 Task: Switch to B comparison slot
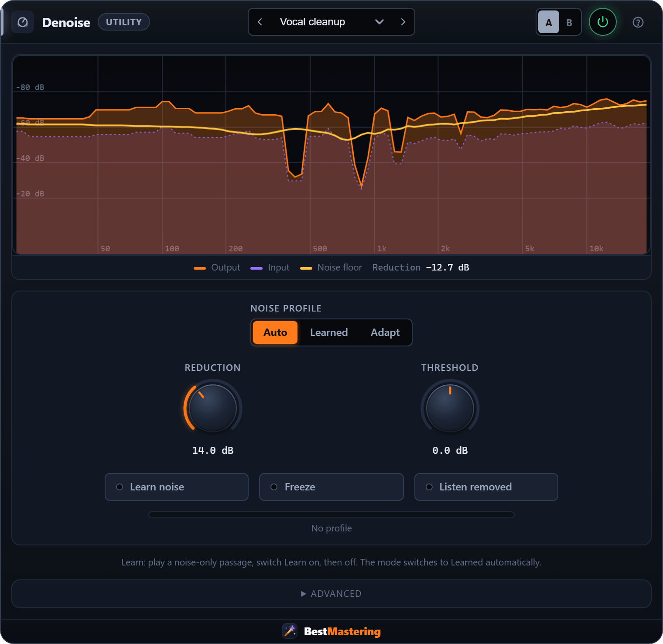pos(569,22)
